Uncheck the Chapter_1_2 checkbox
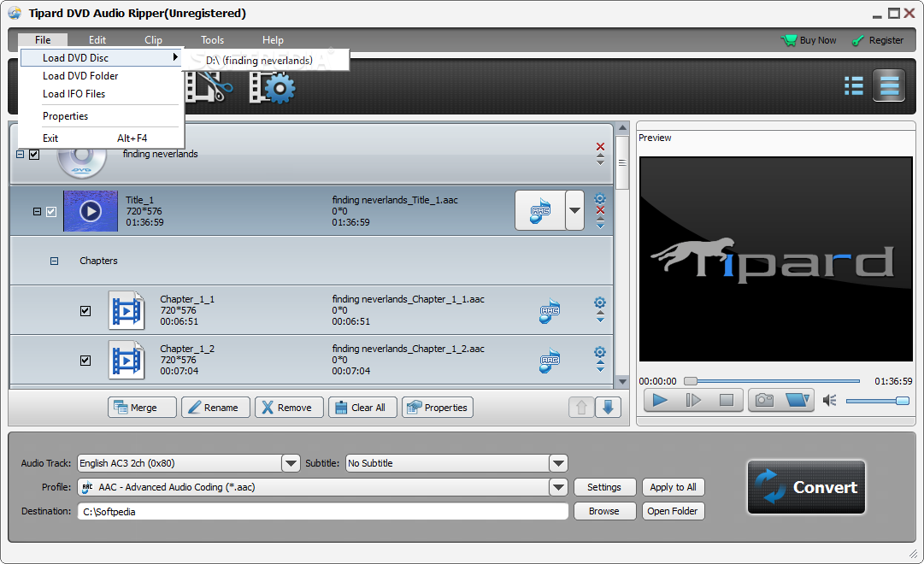The image size is (924, 564). (x=85, y=360)
